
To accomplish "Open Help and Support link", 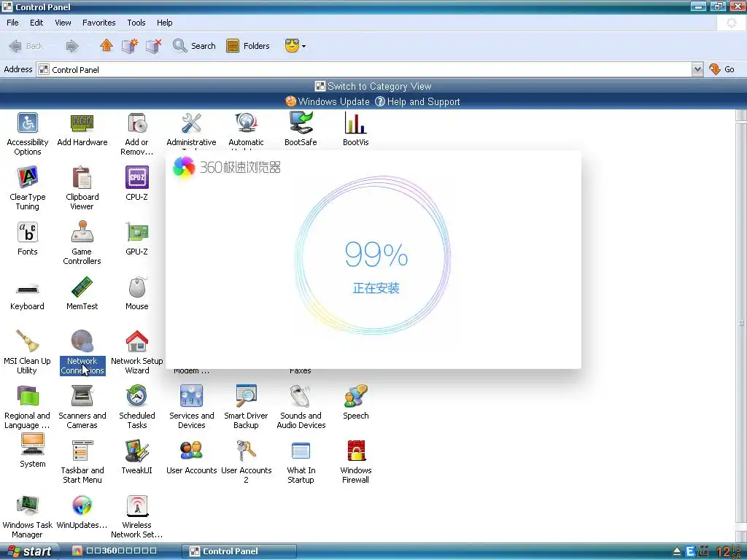I will [x=417, y=101].
